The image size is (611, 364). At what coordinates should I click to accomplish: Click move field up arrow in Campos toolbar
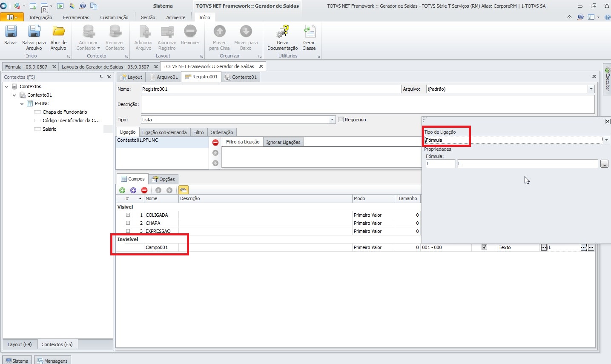tap(158, 190)
